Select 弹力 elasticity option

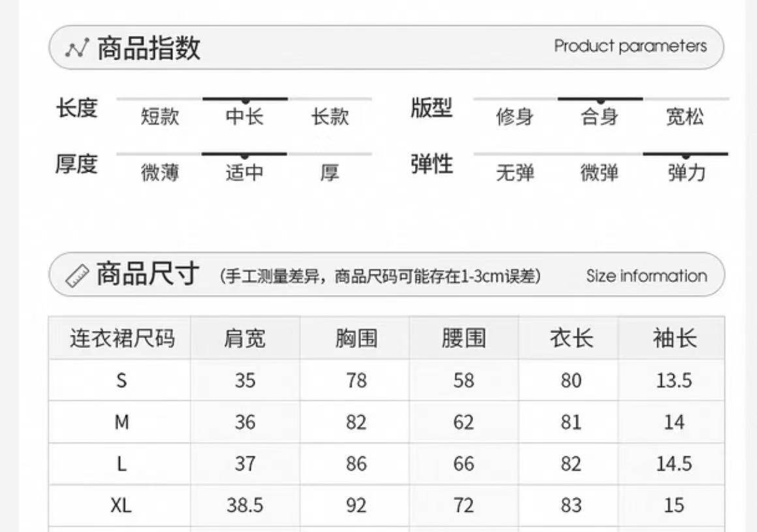coord(686,173)
